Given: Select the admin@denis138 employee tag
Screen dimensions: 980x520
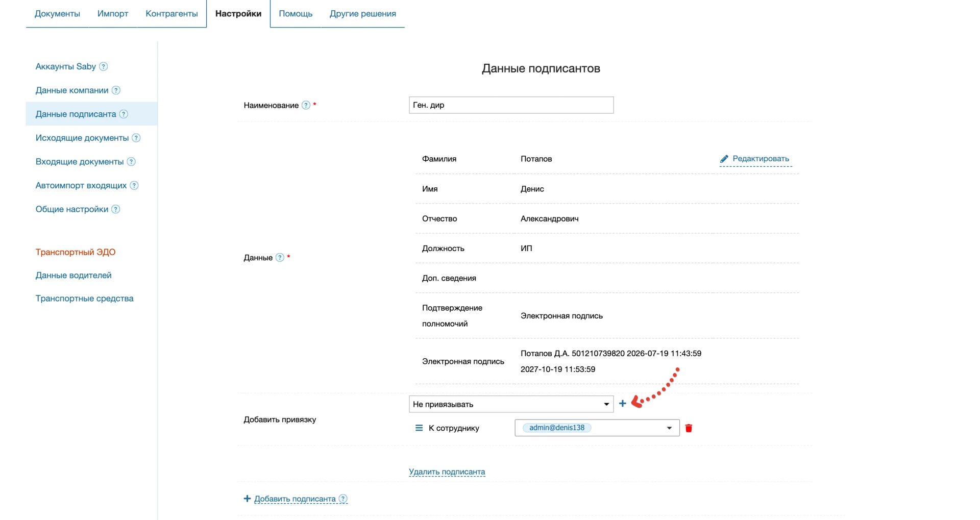Looking at the screenshot, I should tap(556, 428).
